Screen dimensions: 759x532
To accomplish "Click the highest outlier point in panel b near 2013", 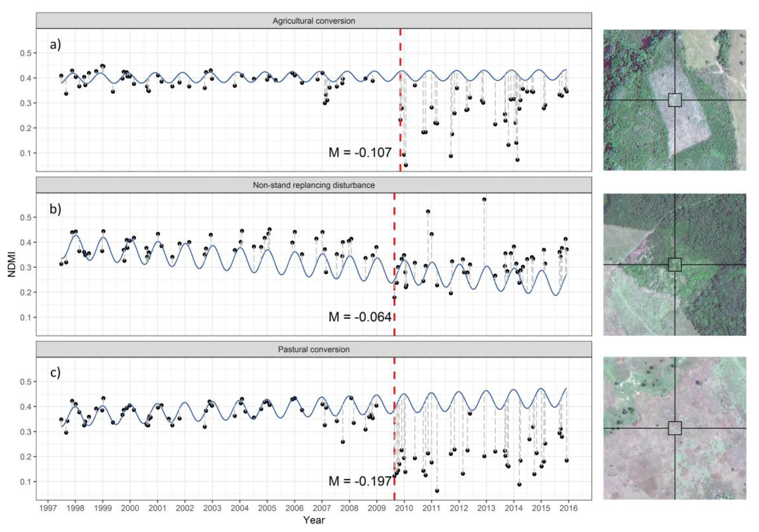I will click(x=484, y=199).
